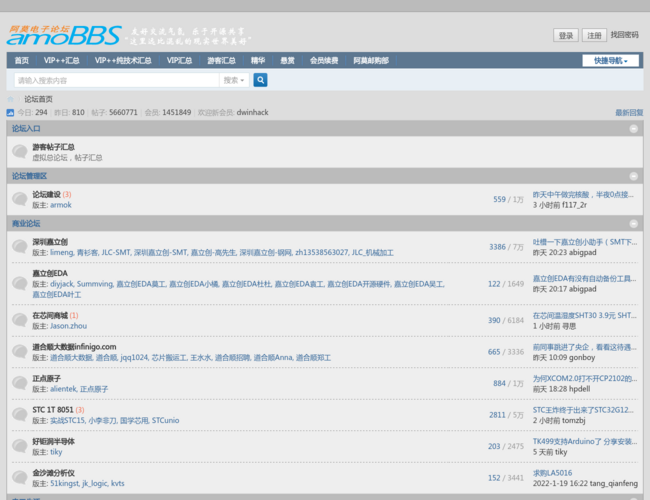This screenshot has height=500, width=650.
Task: Click the forum icon beside 论坛建设
Action: 20,200
